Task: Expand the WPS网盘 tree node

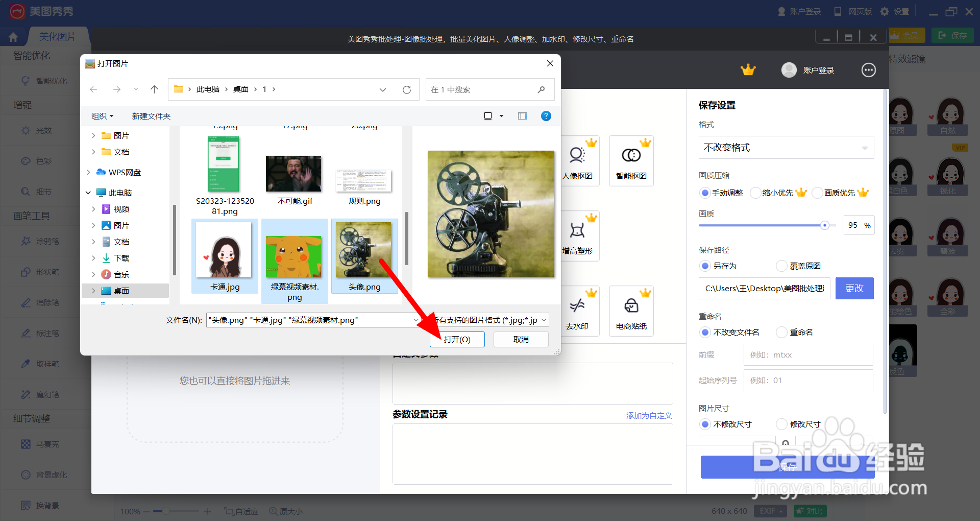Action: click(x=88, y=172)
